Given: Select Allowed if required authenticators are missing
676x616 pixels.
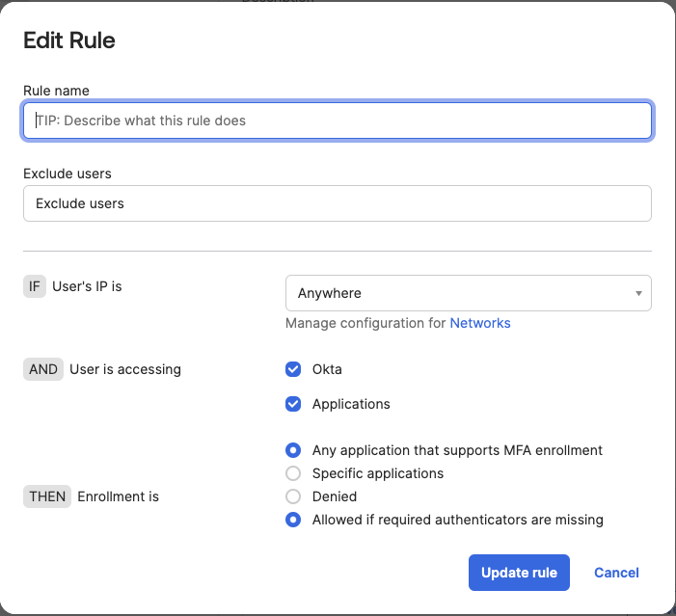Looking at the screenshot, I should point(293,520).
